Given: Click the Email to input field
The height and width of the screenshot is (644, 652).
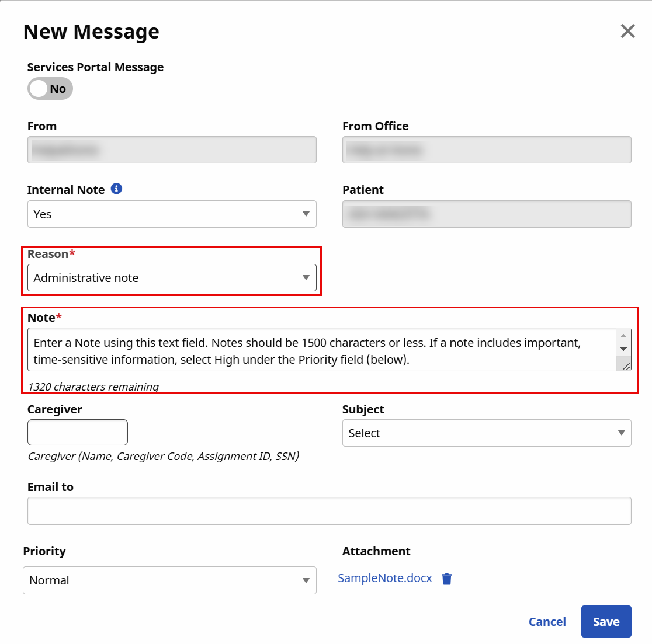Looking at the screenshot, I should pyautogui.click(x=329, y=511).
